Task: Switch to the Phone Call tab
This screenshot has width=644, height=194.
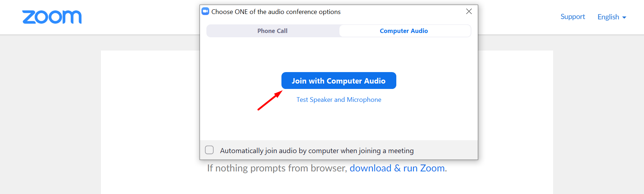Action: [x=272, y=31]
